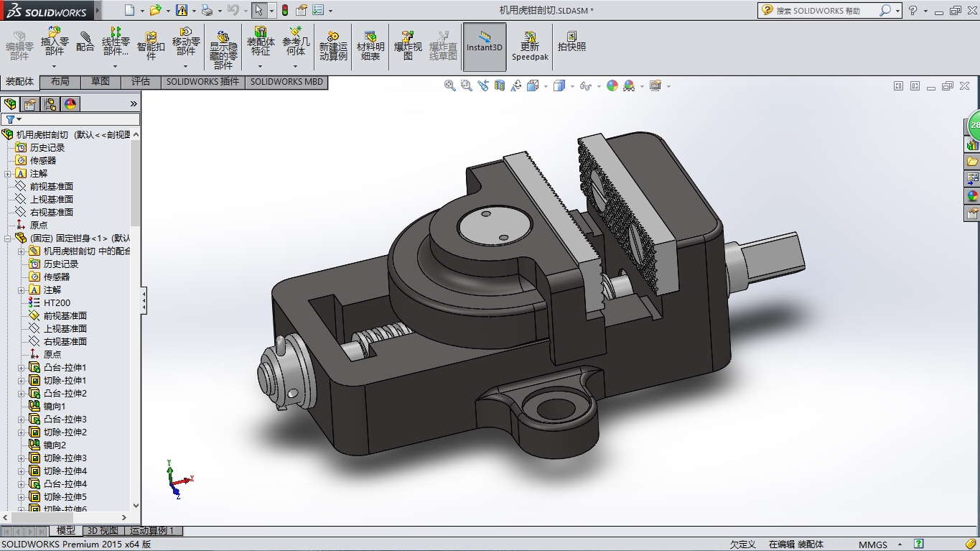Switch to the 草图 sketch tab
Screen dimensions: 980x551
click(x=101, y=82)
